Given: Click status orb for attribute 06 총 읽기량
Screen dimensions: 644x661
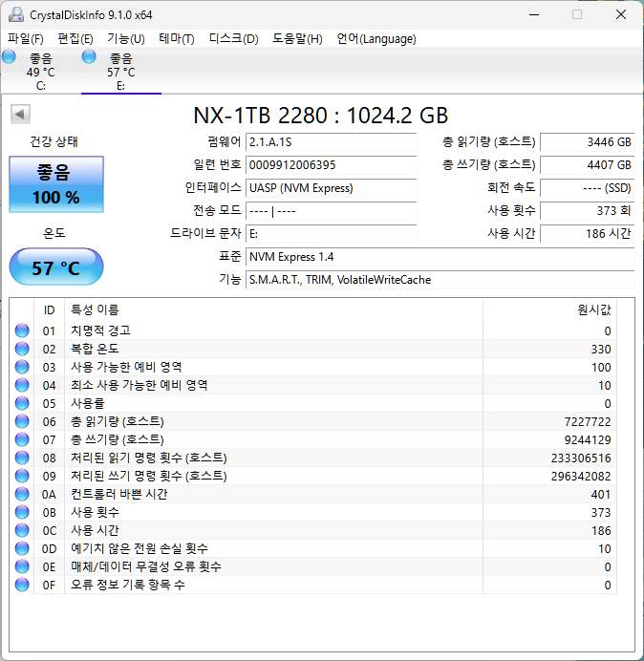Looking at the screenshot, I should point(22,421).
